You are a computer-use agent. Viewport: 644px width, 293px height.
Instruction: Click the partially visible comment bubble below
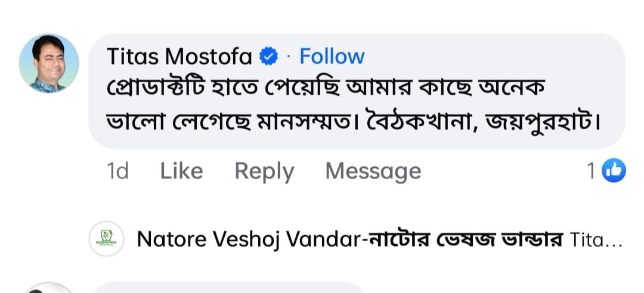pos(239,288)
